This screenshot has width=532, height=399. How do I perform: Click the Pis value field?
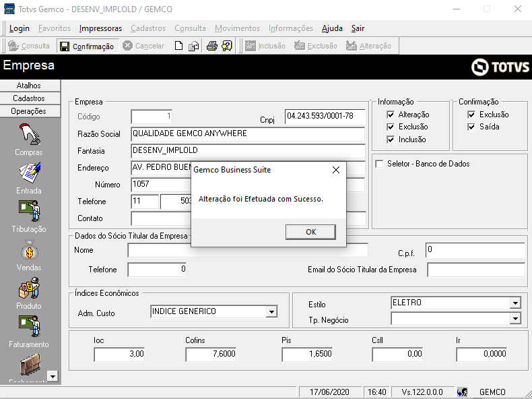(307, 355)
